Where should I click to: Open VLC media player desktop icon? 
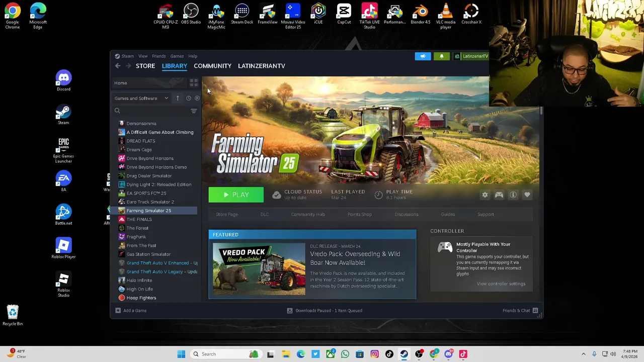[x=446, y=16]
